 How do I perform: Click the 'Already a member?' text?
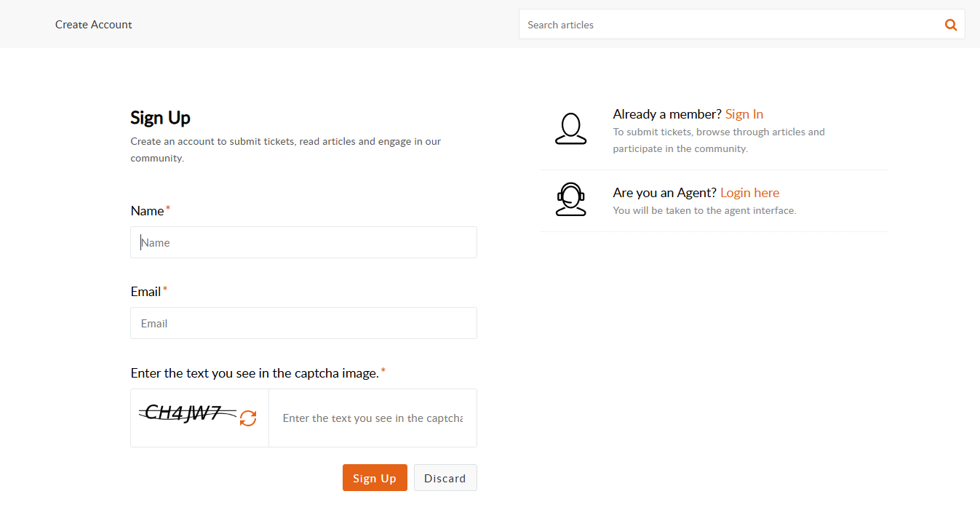tap(666, 114)
